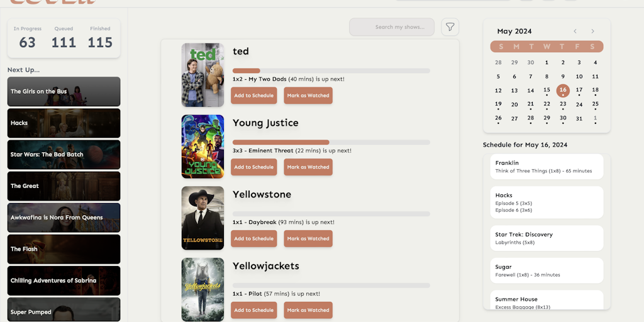The height and width of the screenshot is (322, 644).
Task: Open Hacks in Next Up list
Action: coord(64,123)
